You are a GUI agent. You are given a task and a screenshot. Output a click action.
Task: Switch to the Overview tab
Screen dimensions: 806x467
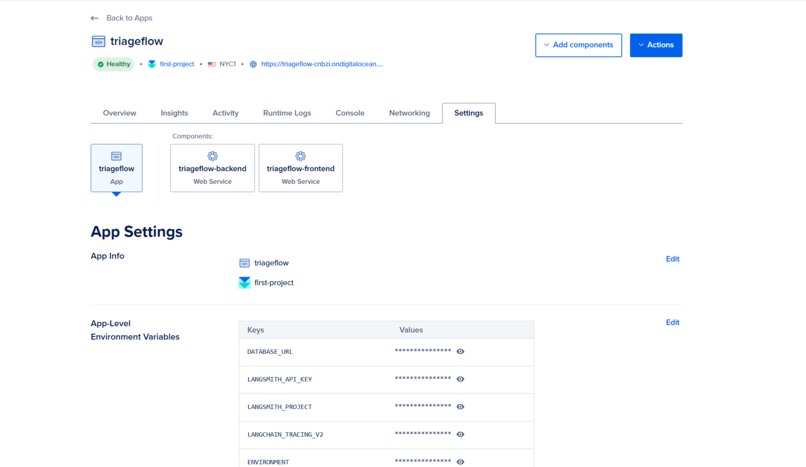(x=119, y=113)
